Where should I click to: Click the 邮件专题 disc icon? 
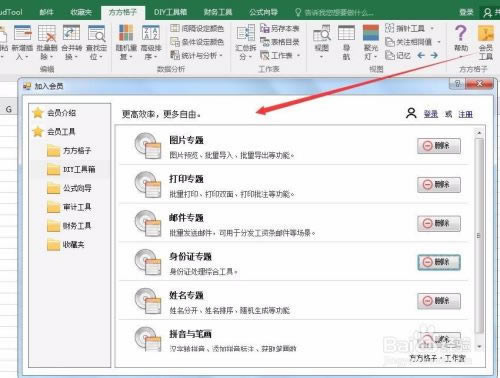tap(148, 223)
